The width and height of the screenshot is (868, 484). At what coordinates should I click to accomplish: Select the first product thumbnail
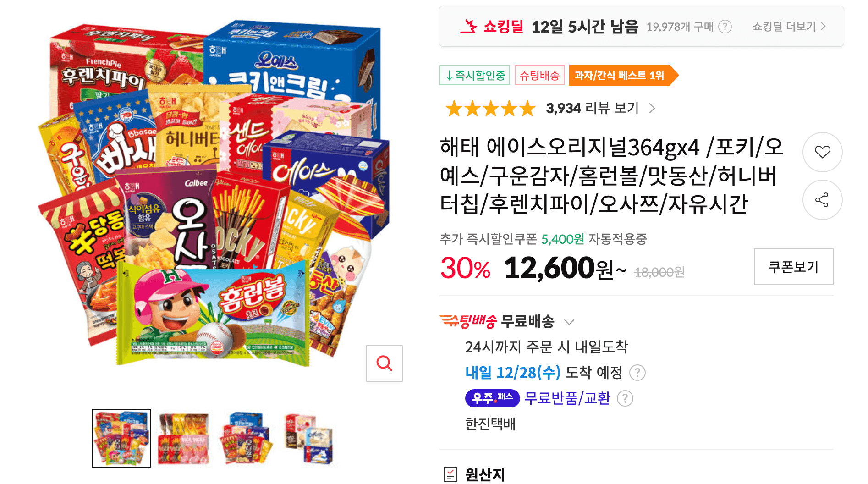coord(121,439)
